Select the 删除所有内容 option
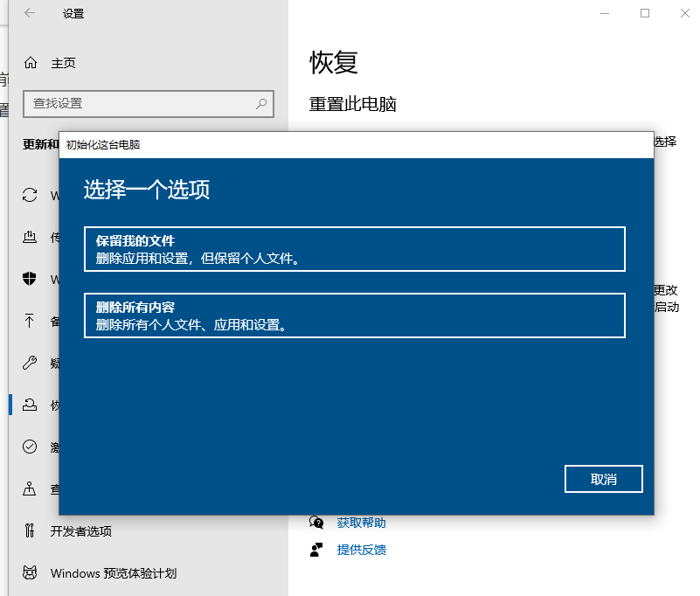Viewport: 700px width, 596px height. click(355, 315)
